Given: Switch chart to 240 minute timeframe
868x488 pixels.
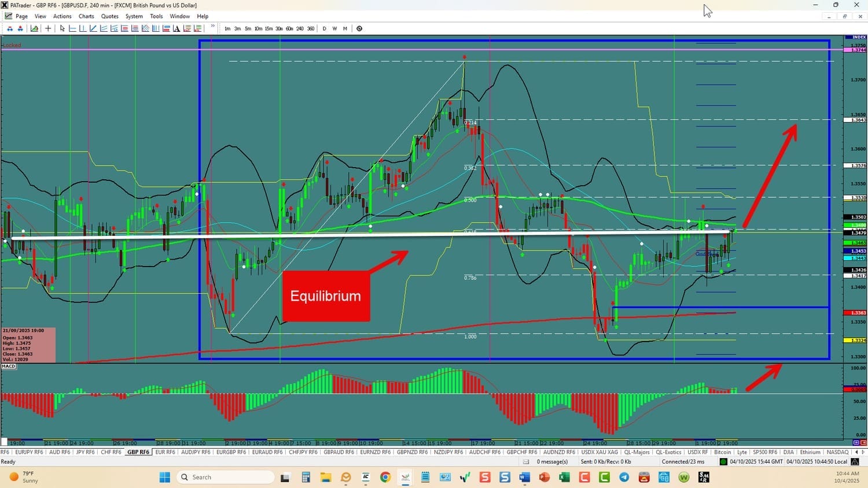Looking at the screenshot, I should 300,28.
